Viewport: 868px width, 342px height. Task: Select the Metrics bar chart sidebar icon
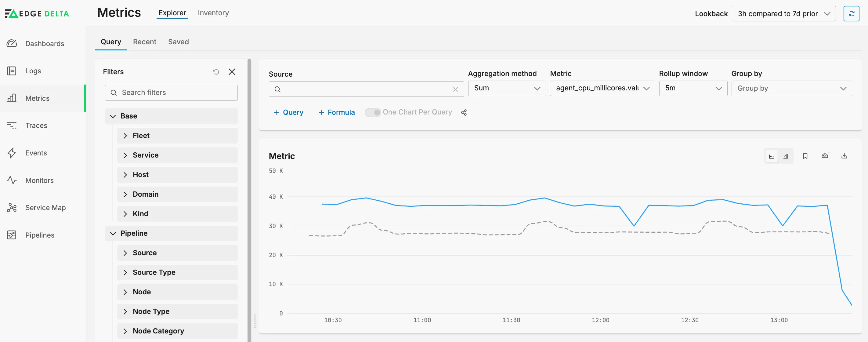click(x=12, y=98)
